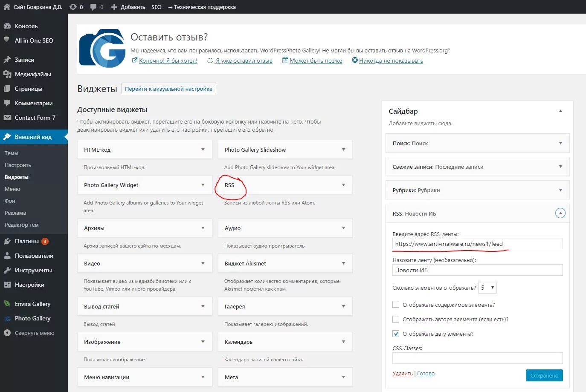This screenshot has width=586, height=392.
Task: Open the Виджеты submenu item
Action: click(x=17, y=177)
